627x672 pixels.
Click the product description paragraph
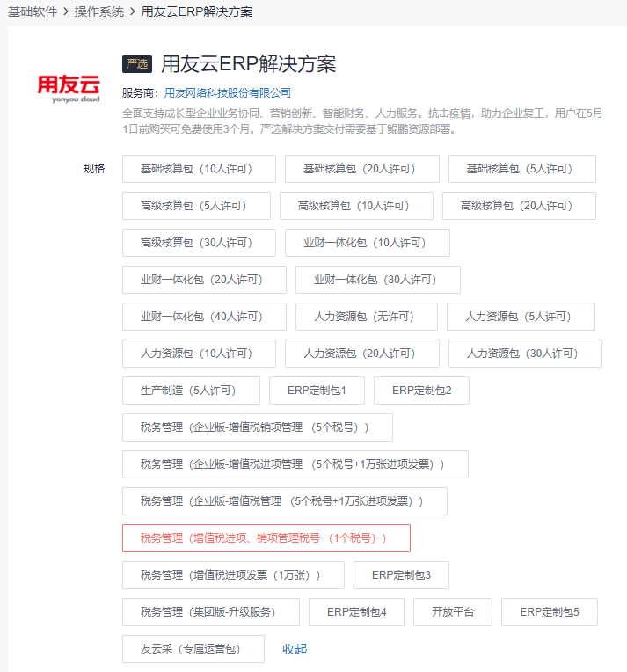(362, 121)
